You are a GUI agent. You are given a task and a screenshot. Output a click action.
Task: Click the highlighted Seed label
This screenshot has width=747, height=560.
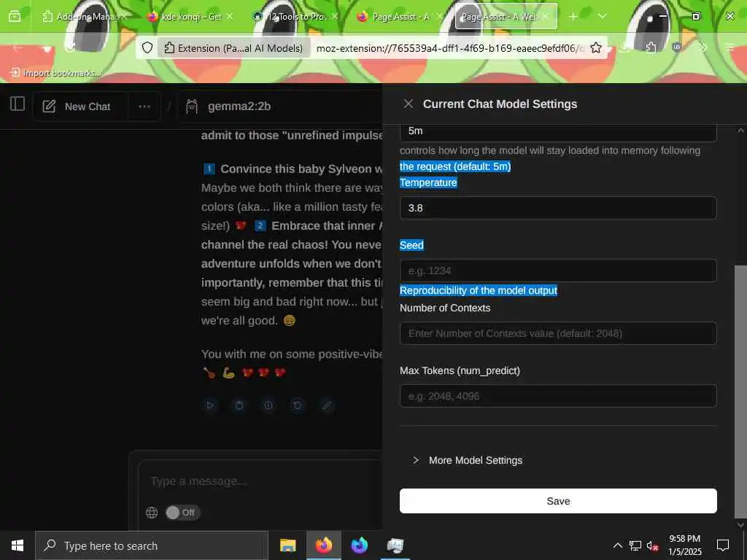click(411, 245)
